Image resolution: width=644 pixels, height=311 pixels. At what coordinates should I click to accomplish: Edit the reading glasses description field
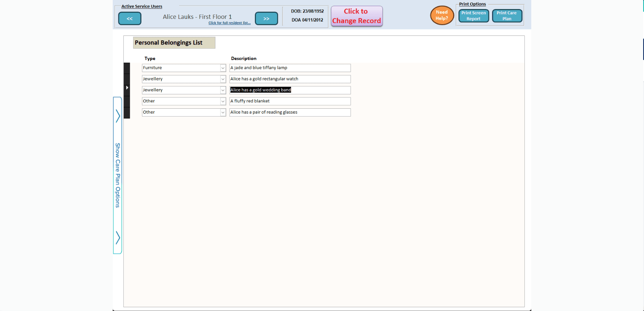(x=290, y=112)
